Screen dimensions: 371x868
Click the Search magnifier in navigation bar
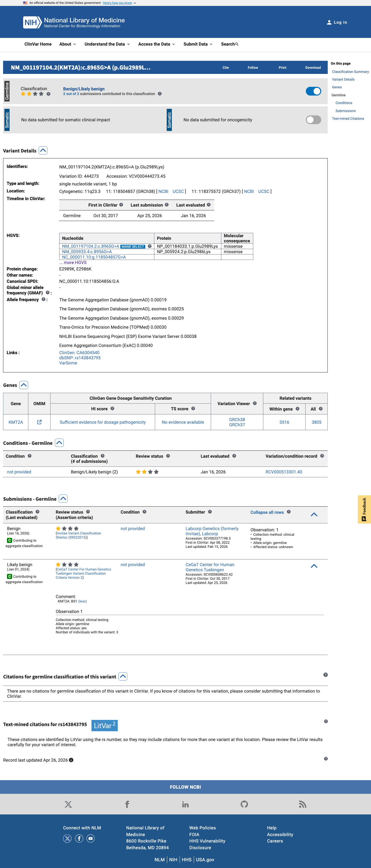(237, 44)
